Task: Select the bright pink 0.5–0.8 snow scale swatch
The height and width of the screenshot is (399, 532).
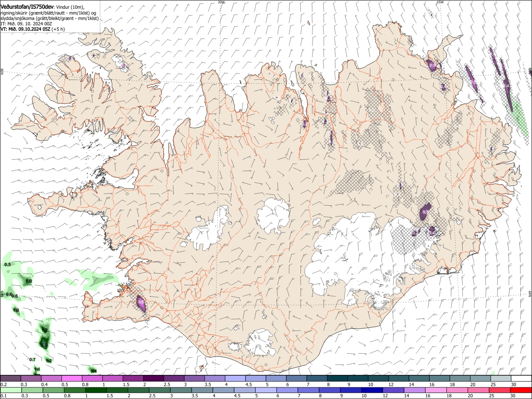Action: [72, 378]
